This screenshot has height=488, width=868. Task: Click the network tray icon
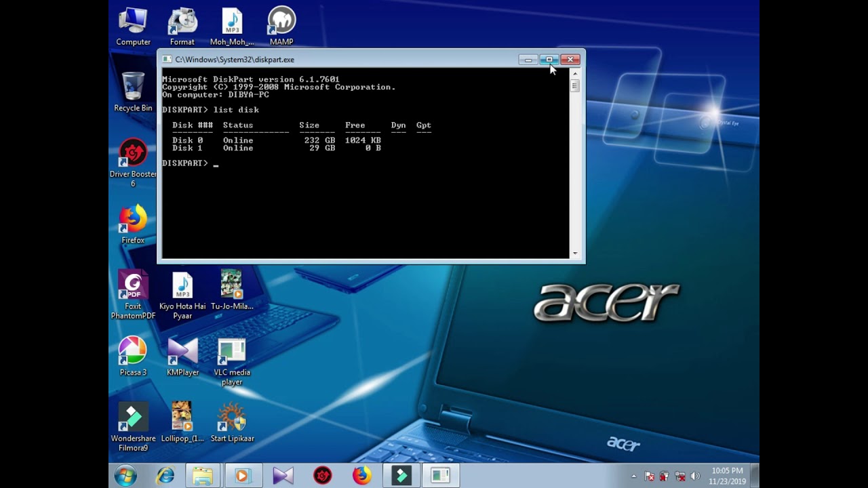coord(679,476)
